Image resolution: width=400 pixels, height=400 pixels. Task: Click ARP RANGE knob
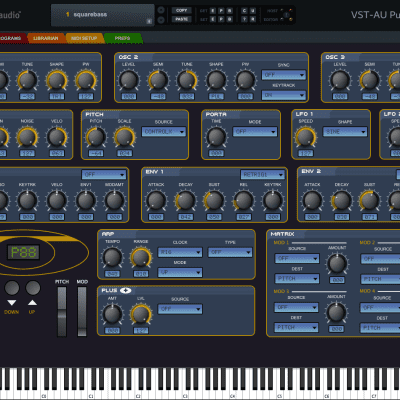[141, 257]
